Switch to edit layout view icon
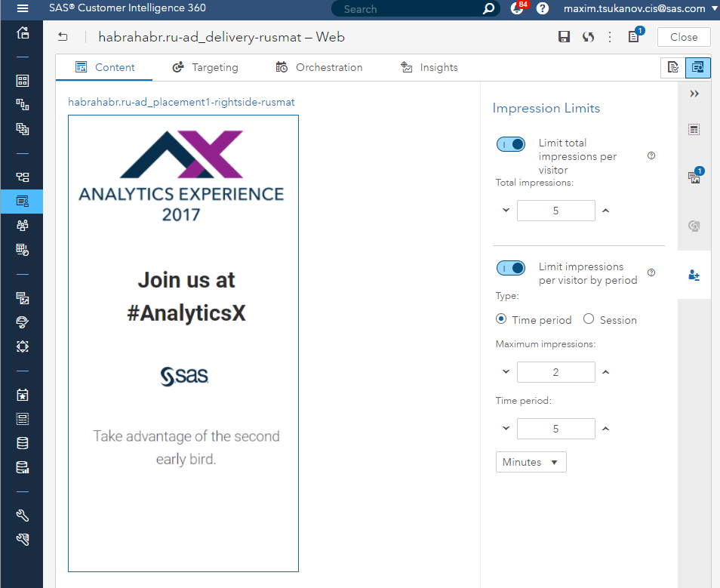Image resolution: width=720 pixels, height=588 pixels. pyautogui.click(x=672, y=67)
